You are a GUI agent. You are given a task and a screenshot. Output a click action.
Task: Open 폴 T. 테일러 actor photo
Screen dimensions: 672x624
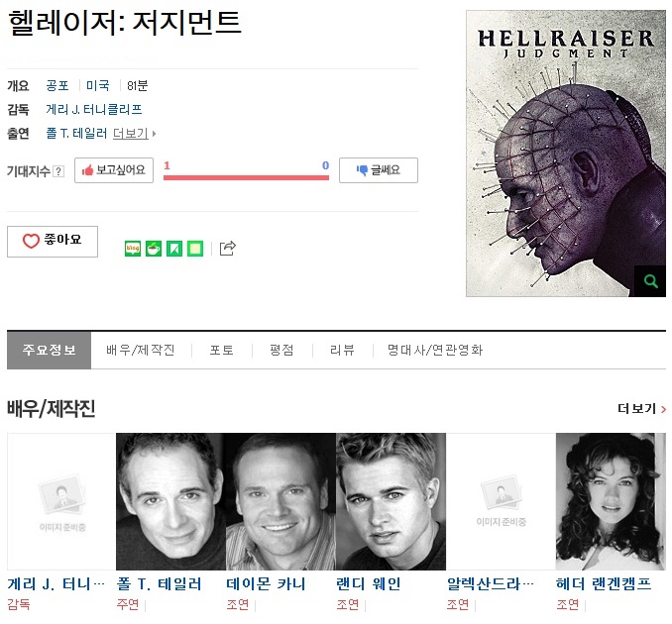tap(171, 501)
